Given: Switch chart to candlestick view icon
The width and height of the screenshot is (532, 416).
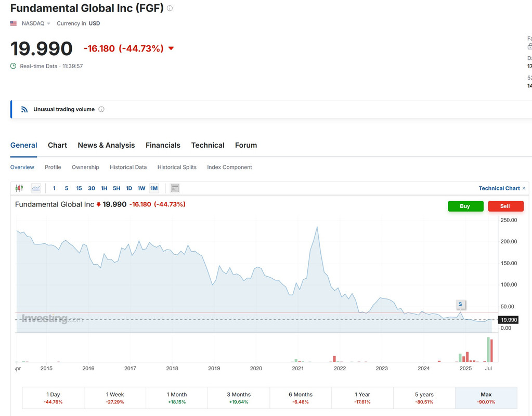Looking at the screenshot, I should pyautogui.click(x=19, y=188).
